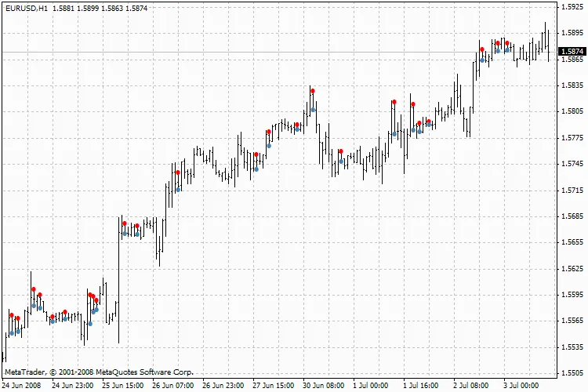Image resolution: width=588 pixels, height=392 pixels.
Task: Select the 1.5505 price axis label
Action: tap(572, 373)
